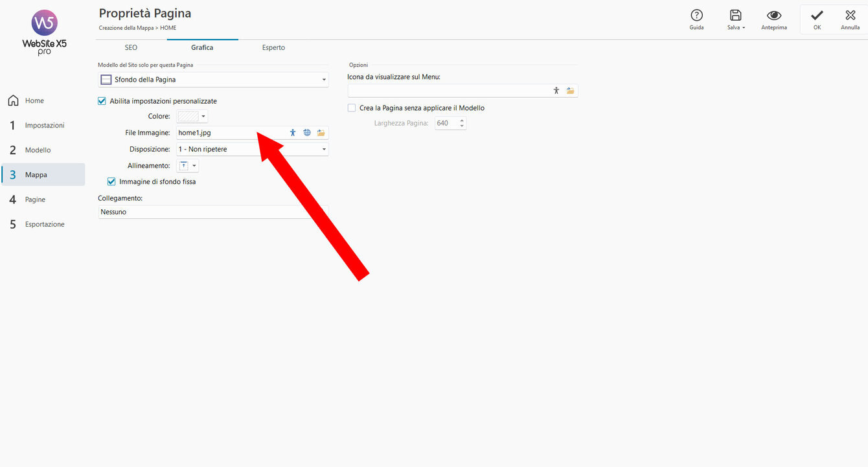Screen dimensions: 868x467
Task: Disable Immagine di sfondo fissa checkbox
Action: 111,182
